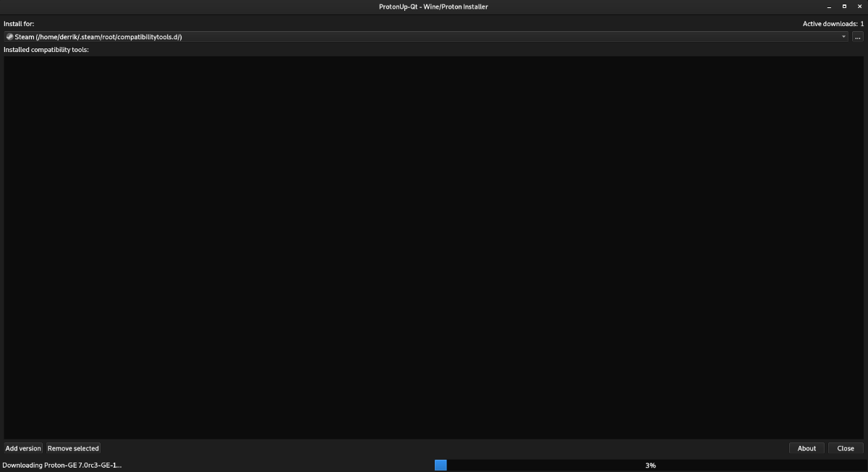868x472 pixels.
Task: Open the About dialog
Action: 807,448
